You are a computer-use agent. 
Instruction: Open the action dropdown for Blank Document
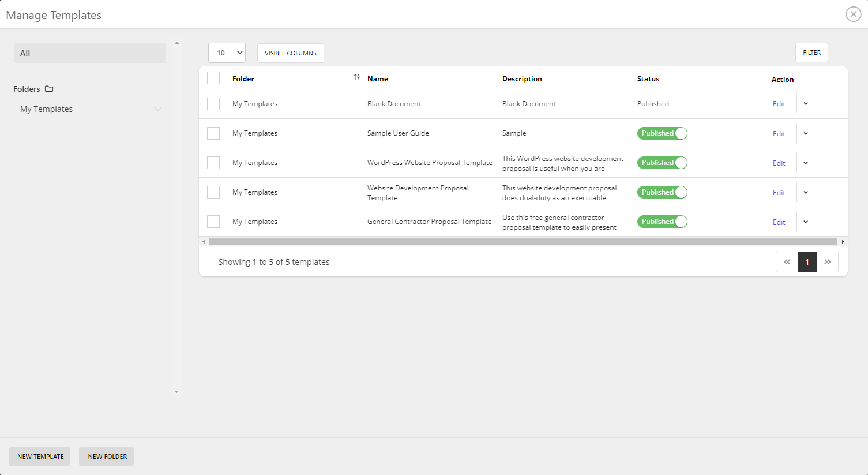(805, 103)
